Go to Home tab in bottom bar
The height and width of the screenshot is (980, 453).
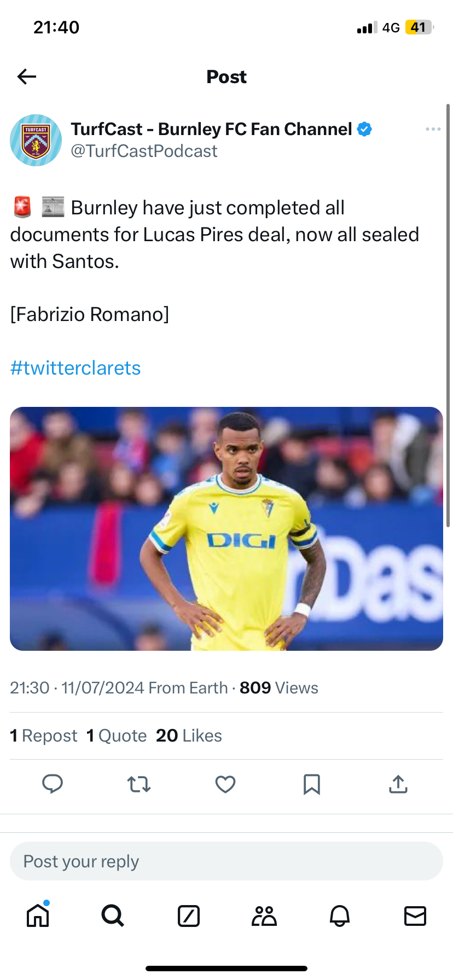tap(38, 915)
